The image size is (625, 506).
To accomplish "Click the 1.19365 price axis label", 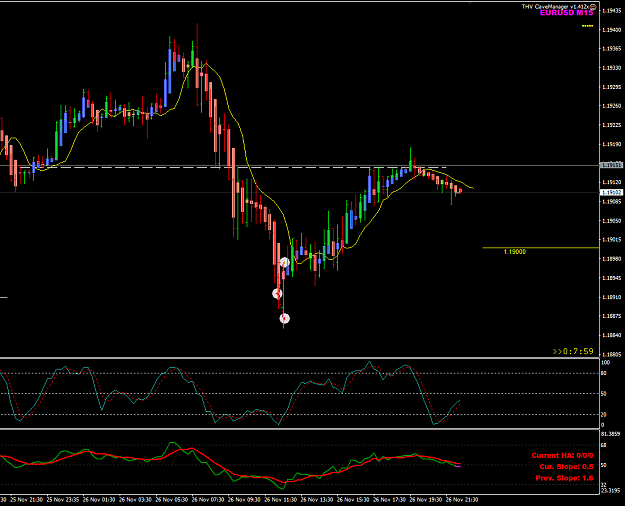I will tap(611, 49).
